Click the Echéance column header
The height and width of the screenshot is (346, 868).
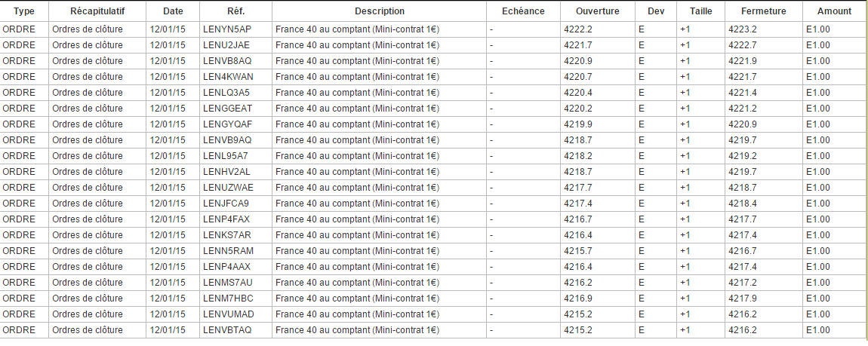[x=523, y=11]
